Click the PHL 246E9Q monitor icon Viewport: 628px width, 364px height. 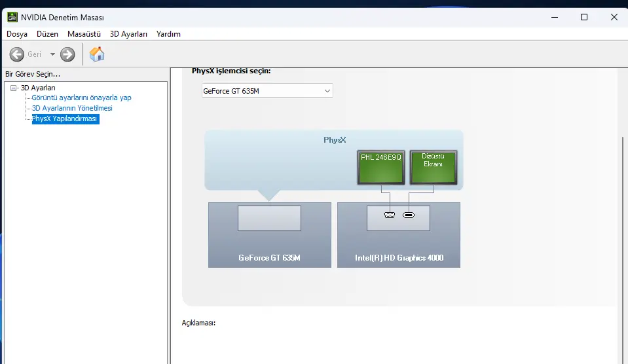click(381, 168)
